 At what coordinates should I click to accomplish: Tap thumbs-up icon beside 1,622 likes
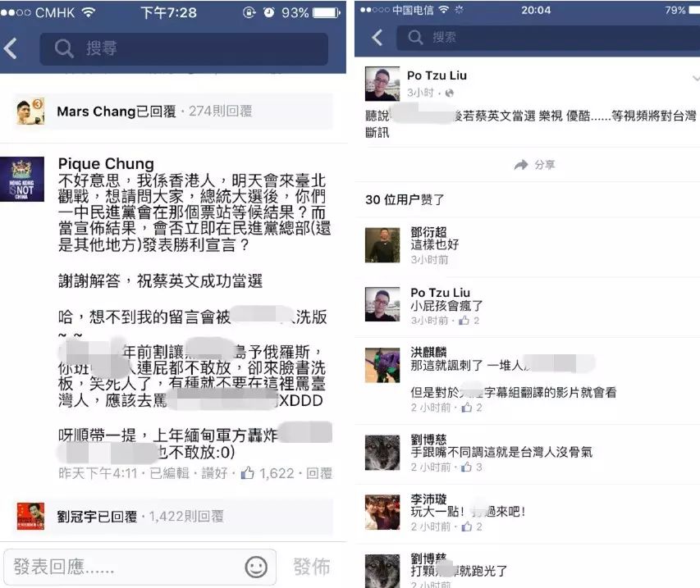coord(247,473)
